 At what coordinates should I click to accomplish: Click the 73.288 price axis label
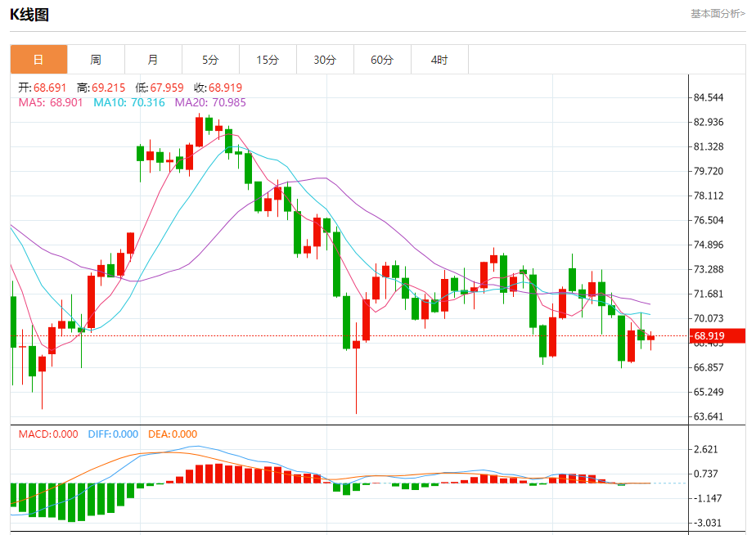pyautogui.click(x=709, y=269)
